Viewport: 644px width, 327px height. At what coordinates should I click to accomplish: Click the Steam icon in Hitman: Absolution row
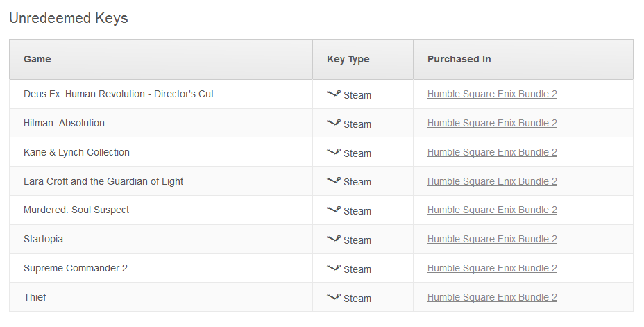(334, 123)
